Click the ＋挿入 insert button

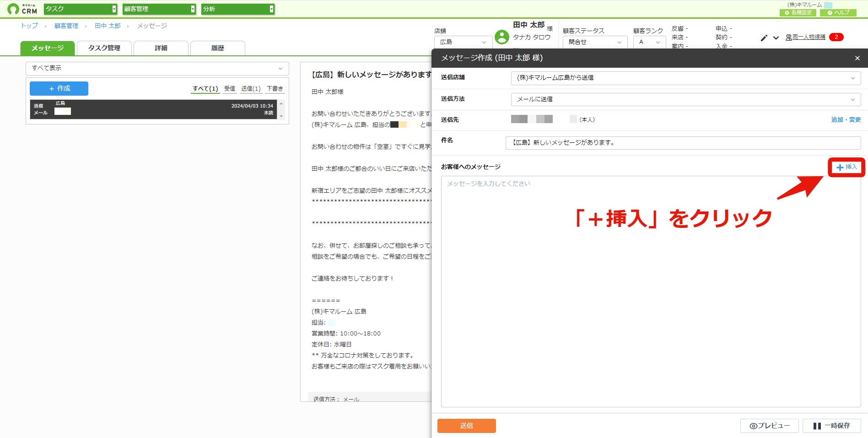846,167
